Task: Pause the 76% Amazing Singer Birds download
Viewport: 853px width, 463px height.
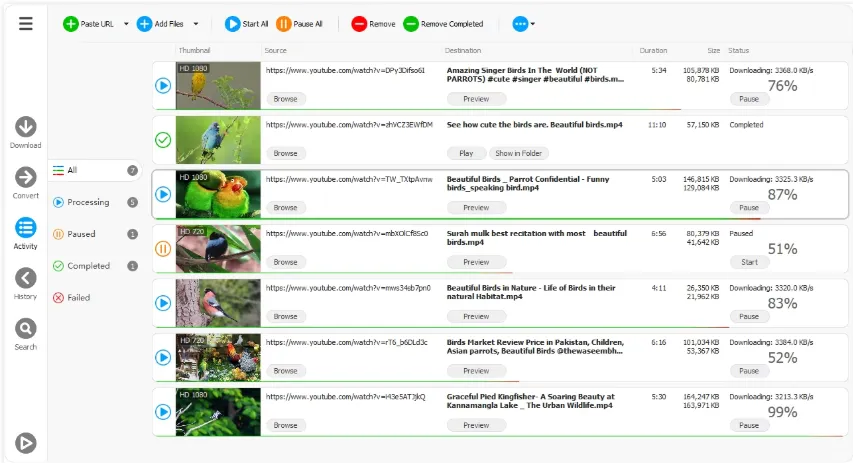Action: [749, 99]
